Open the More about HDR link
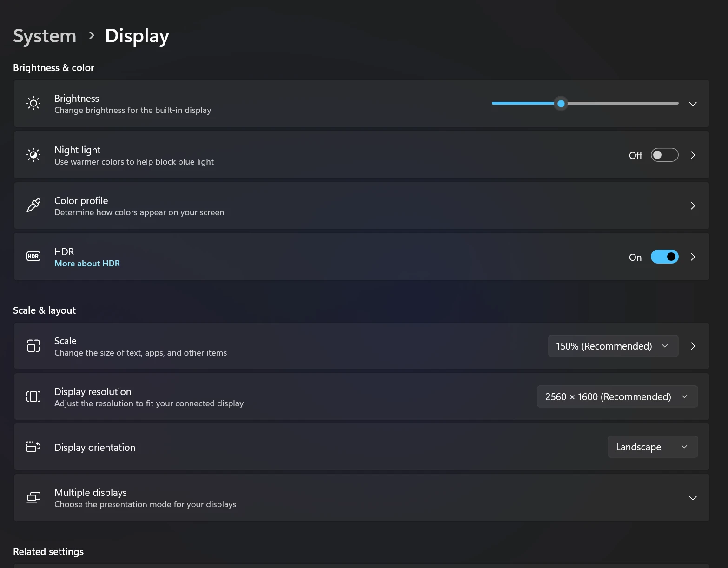 [87, 263]
